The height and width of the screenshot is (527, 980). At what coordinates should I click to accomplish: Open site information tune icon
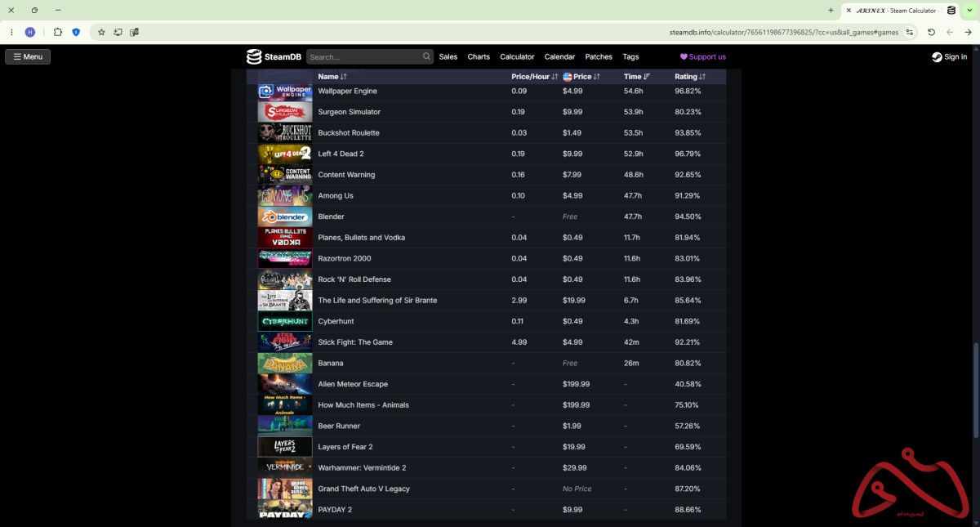tap(910, 32)
